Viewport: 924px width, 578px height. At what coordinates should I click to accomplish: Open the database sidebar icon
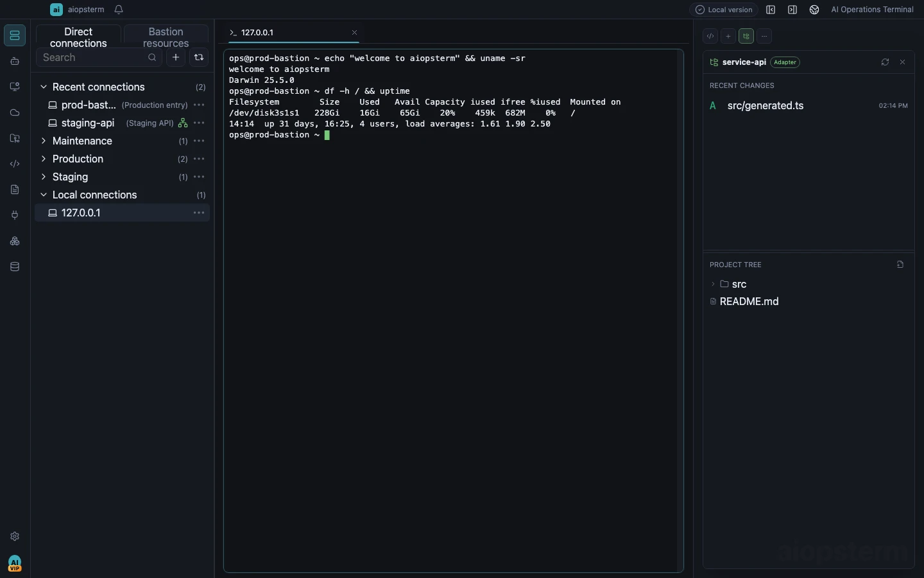click(15, 267)
